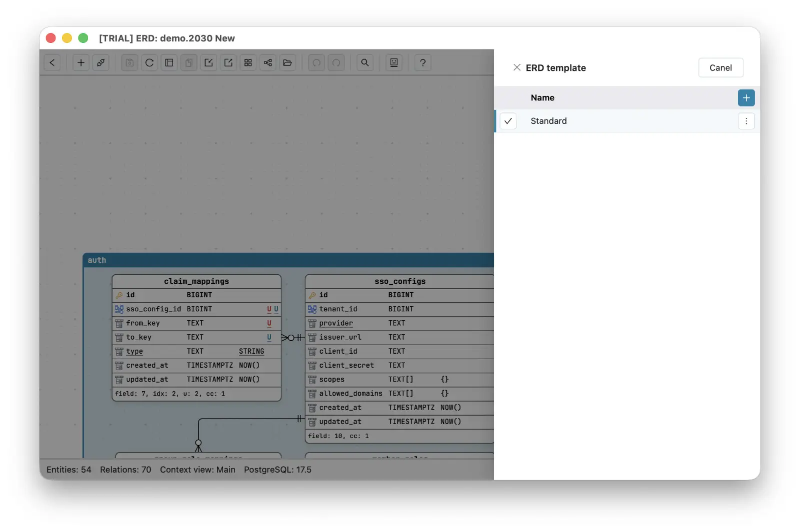
Task: Click the STRING default value on type row
Action: (x=251, y=351)
